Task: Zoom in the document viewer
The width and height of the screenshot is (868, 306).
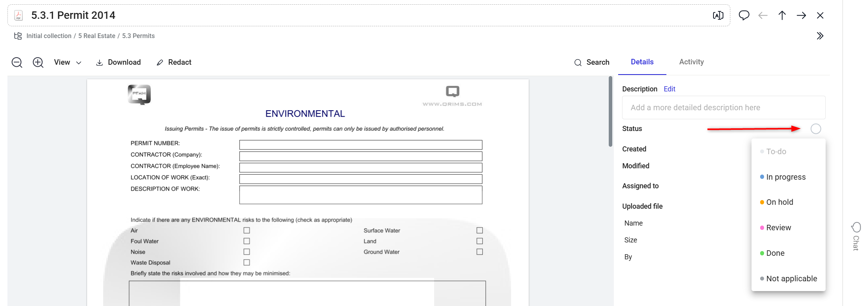Action: click(38, 62)
